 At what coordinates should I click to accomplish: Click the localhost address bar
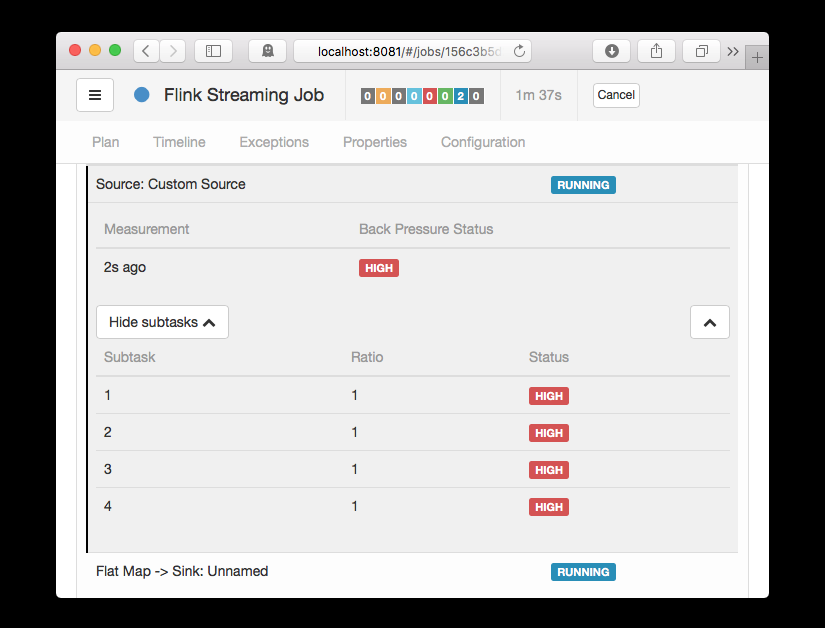(412, 51)
